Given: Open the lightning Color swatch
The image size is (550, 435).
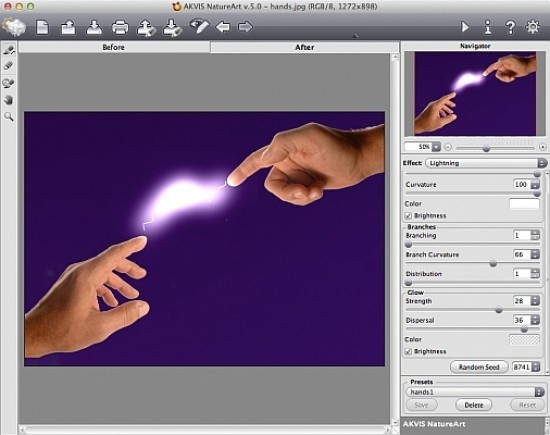Looking at the screenshot, I should point(524,203).
